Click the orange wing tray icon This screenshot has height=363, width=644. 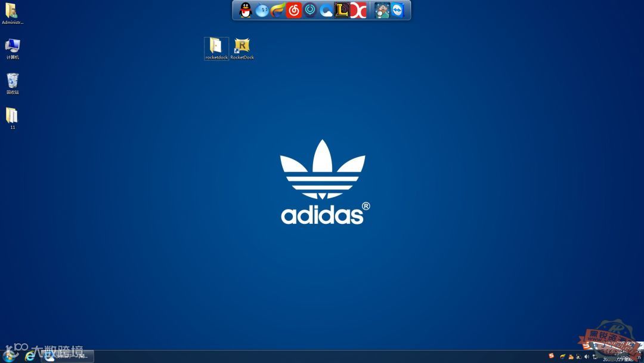pos(563,356)
